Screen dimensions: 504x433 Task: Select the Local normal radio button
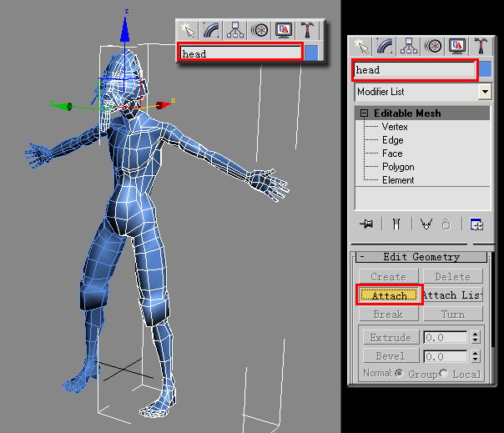(x=444, y=374)
